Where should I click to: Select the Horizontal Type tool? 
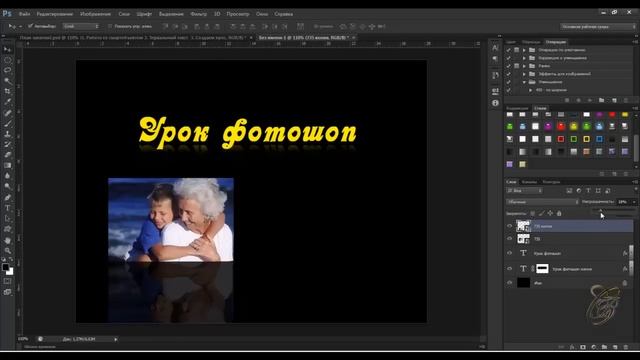pyautogui.click(x=7, y=208)
